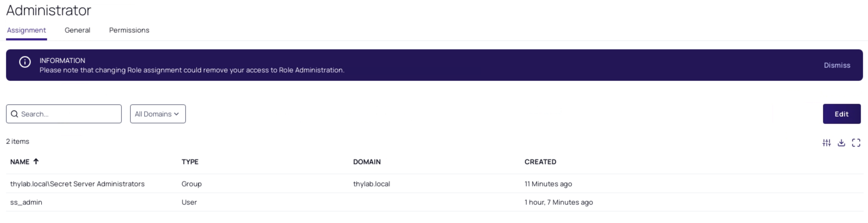Viewport: 868px width, 223px height.
Task: Click the thylab.local domain cell
Action: click(x=371, y=184)
